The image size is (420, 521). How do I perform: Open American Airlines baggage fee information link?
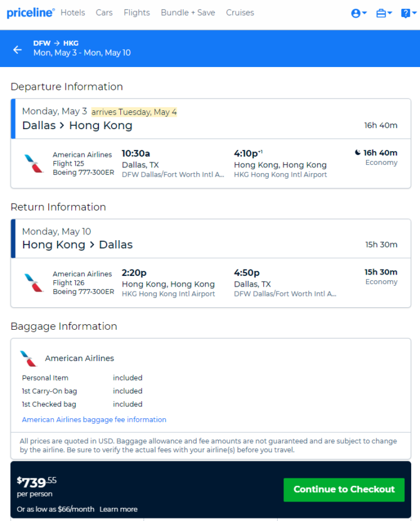click(x=94, y=419)
